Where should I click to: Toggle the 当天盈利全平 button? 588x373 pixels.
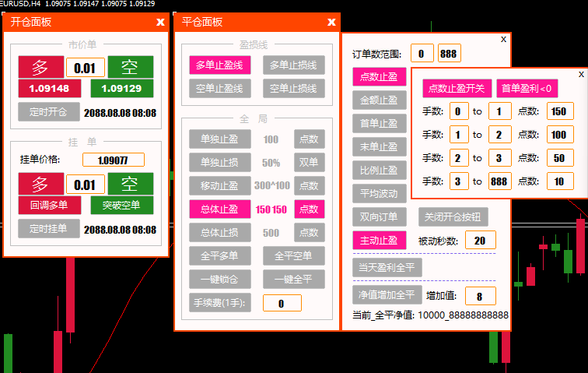387,267
